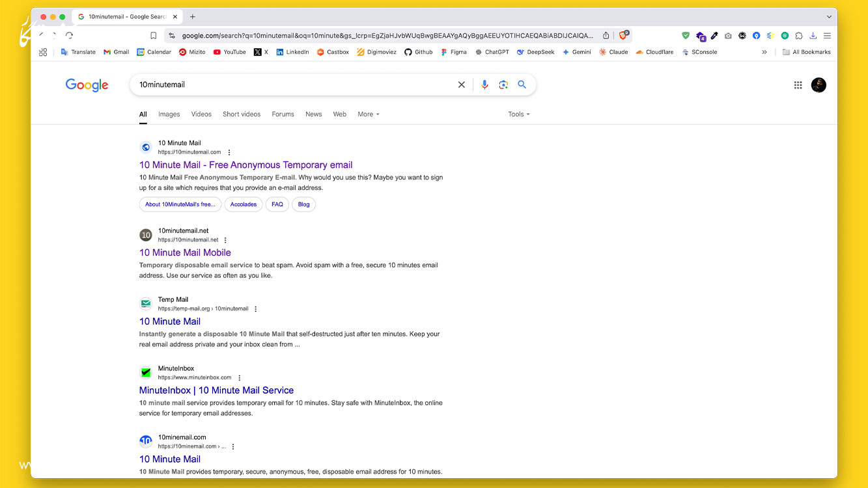Click the Accolades sitelink chip

(244, 204)
